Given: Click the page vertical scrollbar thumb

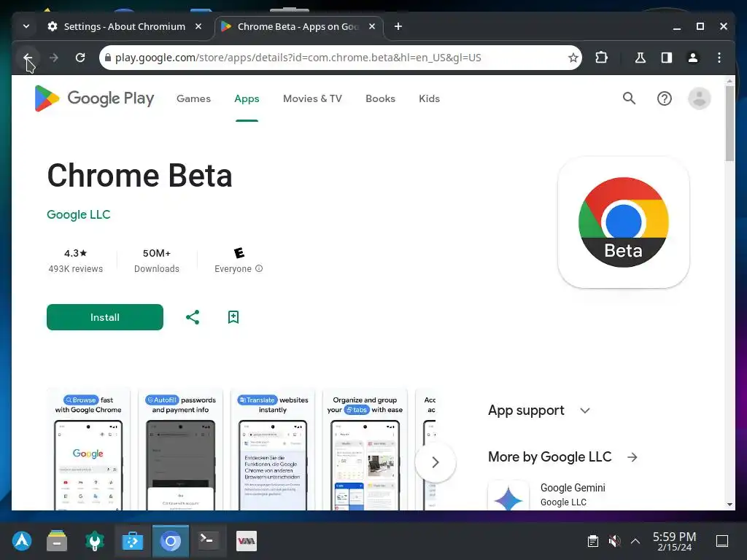Looking at the screenshot, I should click(729, 124).
